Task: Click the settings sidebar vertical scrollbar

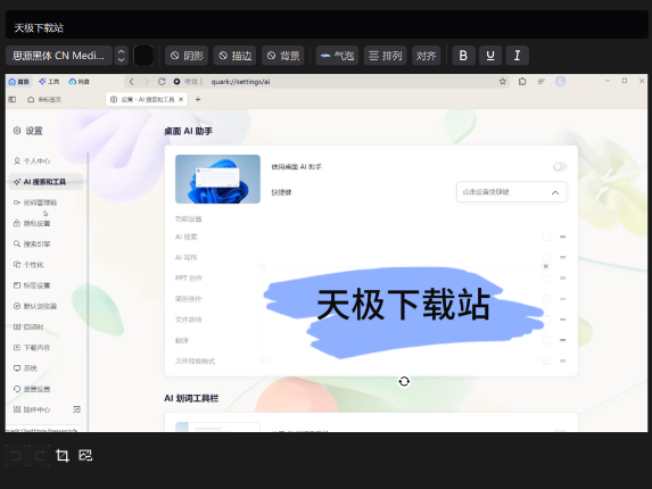Action: coord(88,291)
